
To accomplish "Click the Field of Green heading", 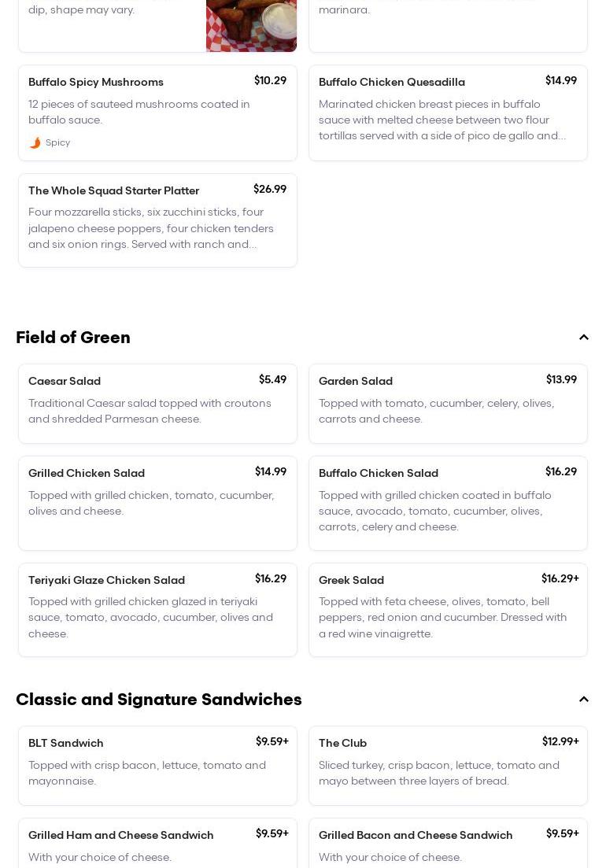I will pyautogui.click(x=73, y=338).
